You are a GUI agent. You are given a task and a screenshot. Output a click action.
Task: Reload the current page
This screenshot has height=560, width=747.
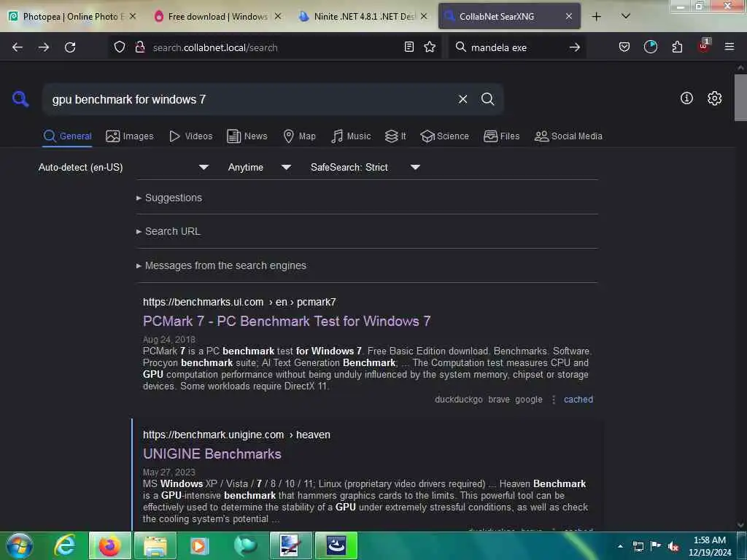pos(70,47)
